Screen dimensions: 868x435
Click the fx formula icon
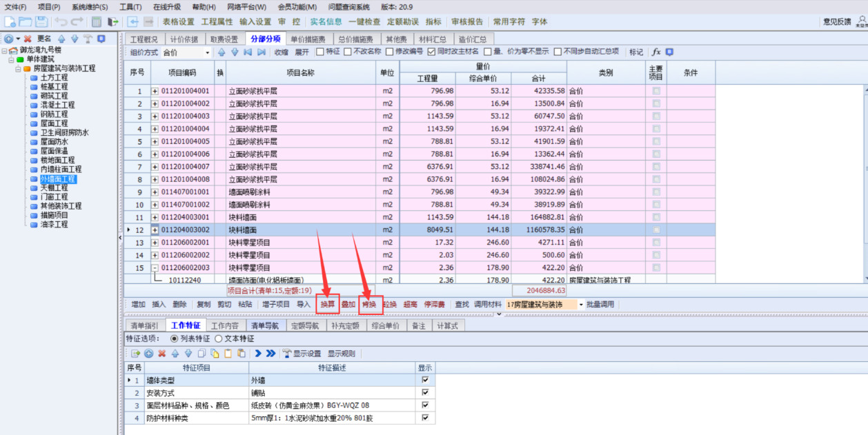point(656,52)
